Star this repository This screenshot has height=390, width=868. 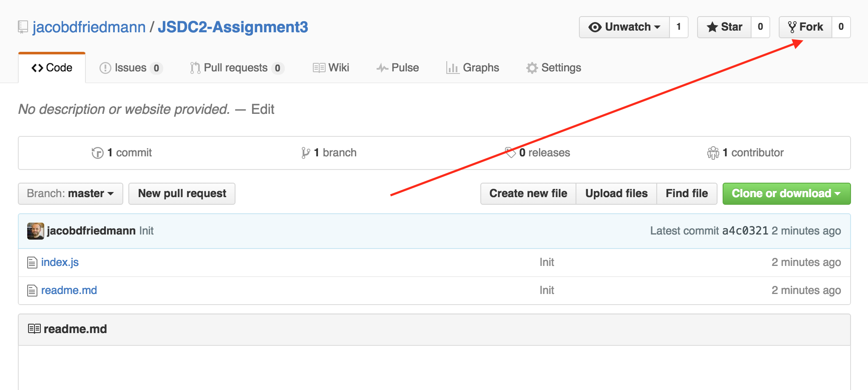point(724,27)
